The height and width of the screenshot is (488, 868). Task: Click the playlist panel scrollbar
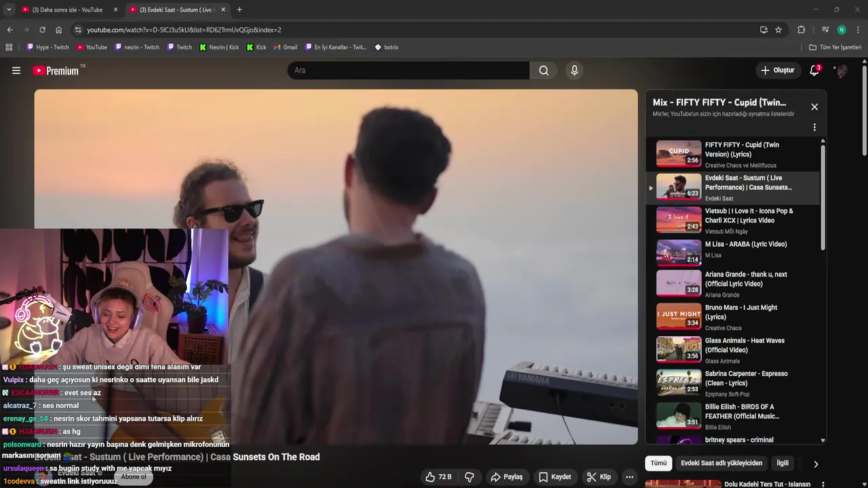823,197
